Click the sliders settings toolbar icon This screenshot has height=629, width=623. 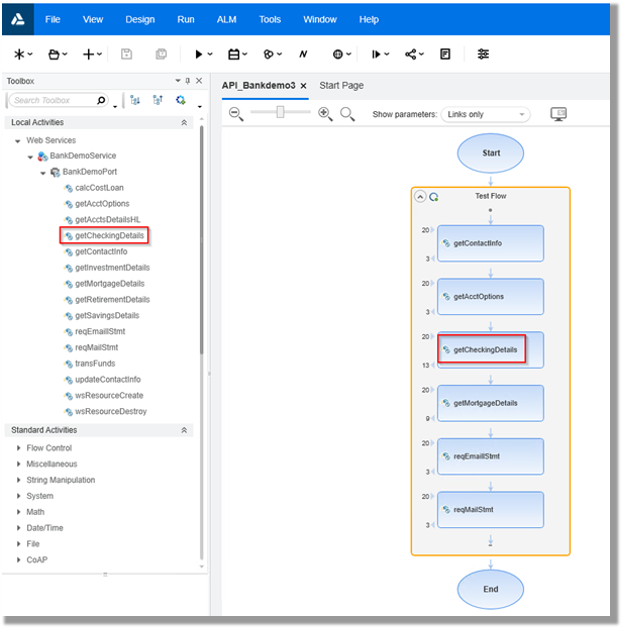[x=483, y=54]
